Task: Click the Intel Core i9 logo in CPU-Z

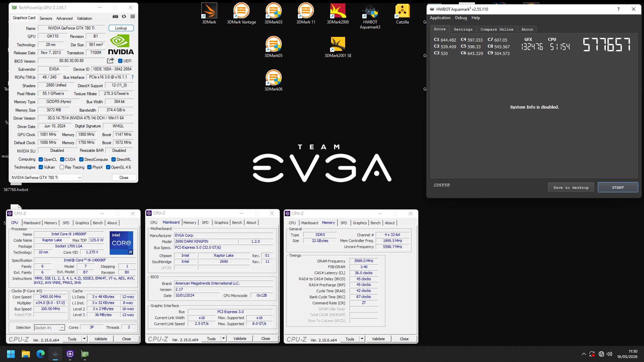Action: [x=121, y=243]
